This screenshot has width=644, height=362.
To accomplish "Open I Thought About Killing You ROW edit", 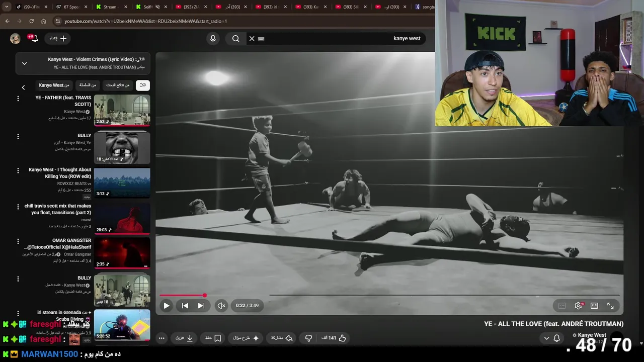I will [60, 173].
